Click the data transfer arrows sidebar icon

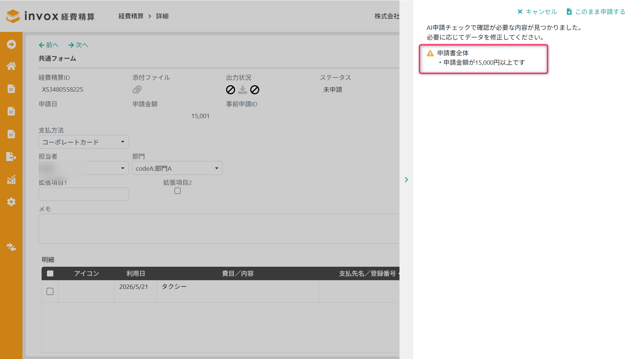coord(11,247)
